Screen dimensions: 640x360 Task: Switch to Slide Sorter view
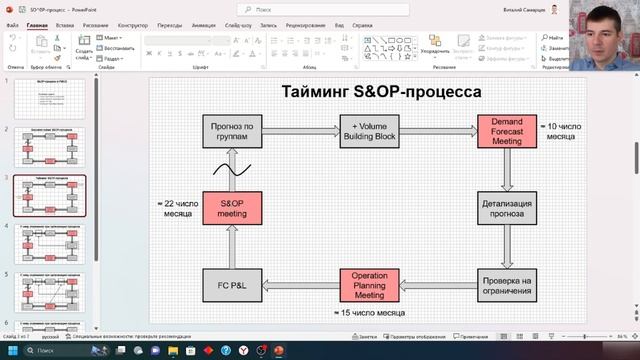[x=520, y=337]
